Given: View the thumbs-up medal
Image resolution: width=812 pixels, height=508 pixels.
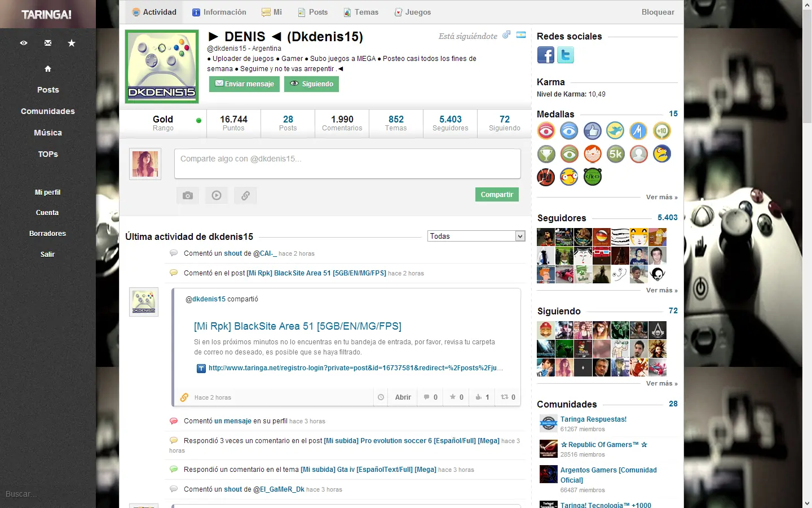Looking at the screenshot, I should [593, 131].
